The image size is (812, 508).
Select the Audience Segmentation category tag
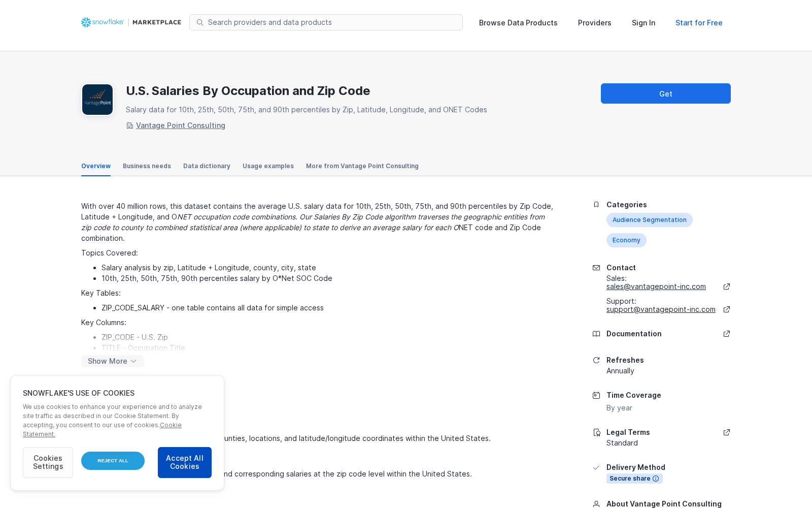pos(650,220)
